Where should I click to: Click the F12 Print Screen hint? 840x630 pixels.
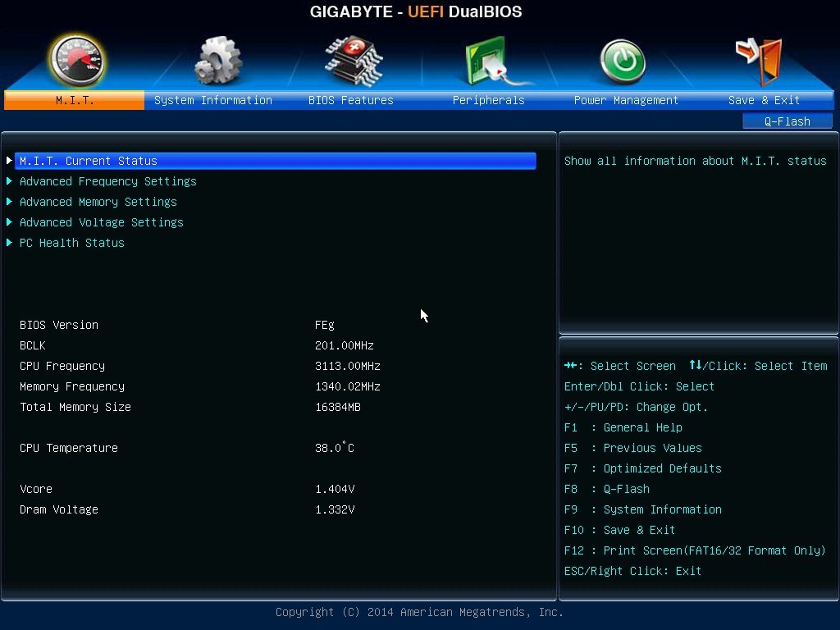[695, 550]
